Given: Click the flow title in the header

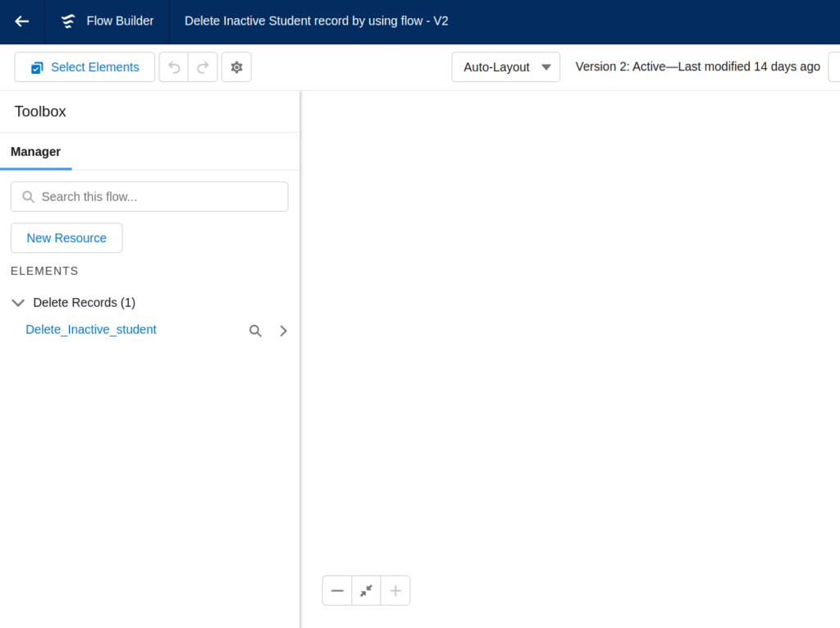Looking at the screenshot, I should tap(316, 21).
